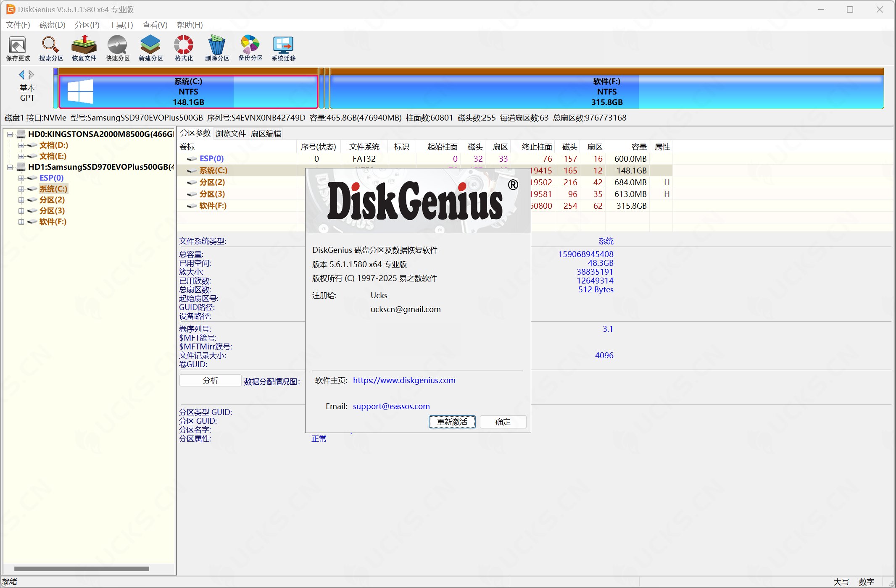Open the Quick Partition (快速分区) tool
The height and width of the screenshot is (588, 896).
pyautogui.click(x=117, y=49)
